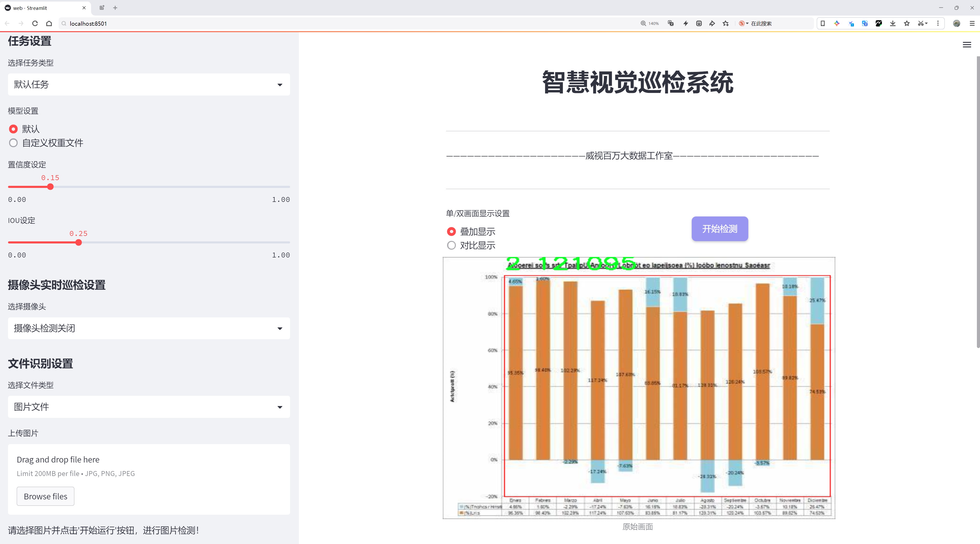
Task: Click the browser home icon
Action: tap(49, 24)
